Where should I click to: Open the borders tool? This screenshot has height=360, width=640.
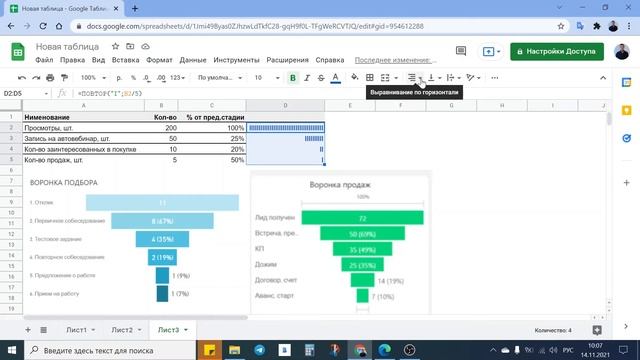[x=369, y=78]
